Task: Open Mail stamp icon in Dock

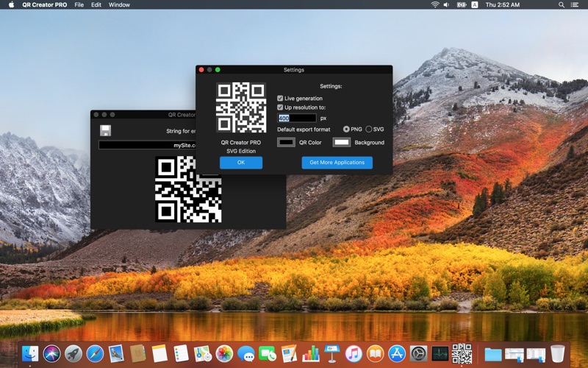Action: pyautogui.click(x=116, y=354)
